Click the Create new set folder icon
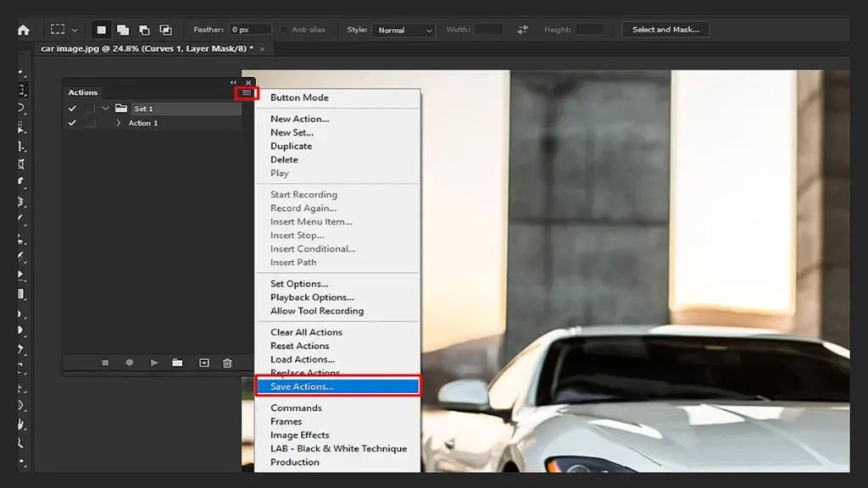The image size is (868, 488). pyautogui.click(x=177, y=363)
